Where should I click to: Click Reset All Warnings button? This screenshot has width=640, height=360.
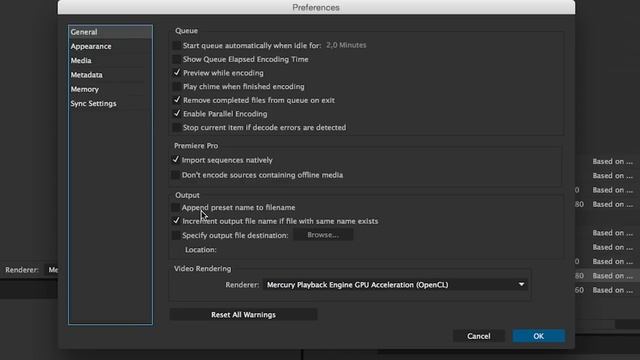pos(243,315)
